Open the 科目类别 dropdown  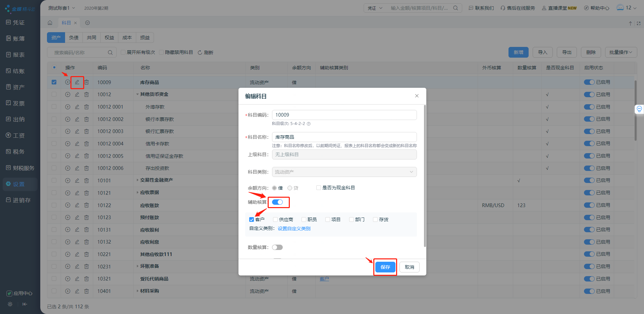(x=344, y=172)
